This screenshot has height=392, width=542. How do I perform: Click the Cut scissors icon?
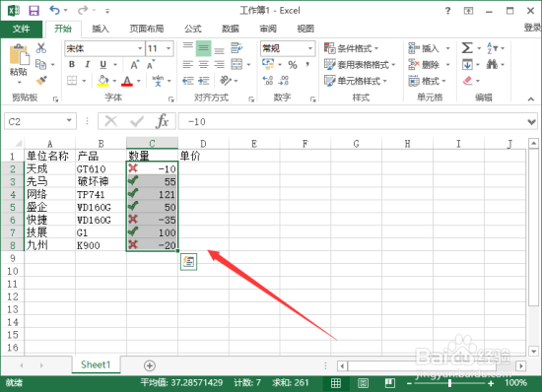pos(41,48)
